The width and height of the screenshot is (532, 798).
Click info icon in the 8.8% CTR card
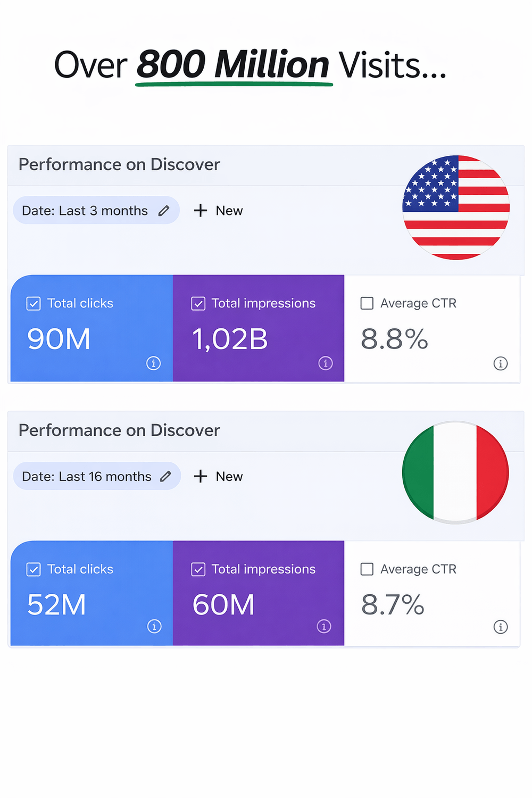(x=501, y=363)
